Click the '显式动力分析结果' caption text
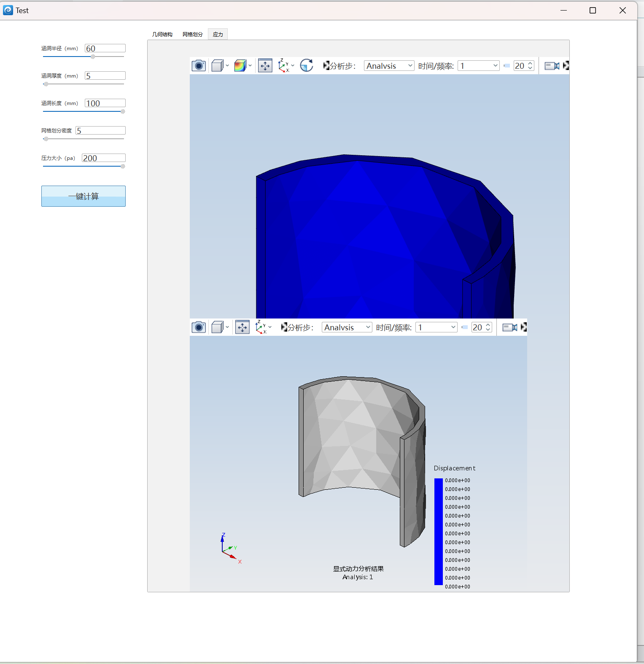Screen dimensions: 644x664 click(x=358, y=569)
